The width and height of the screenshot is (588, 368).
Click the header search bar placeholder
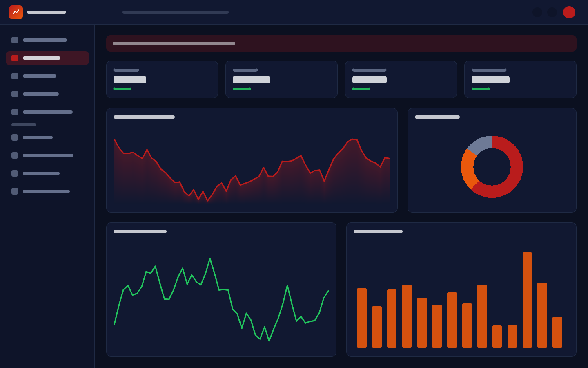pyautogui.click(x=176, y=12)
